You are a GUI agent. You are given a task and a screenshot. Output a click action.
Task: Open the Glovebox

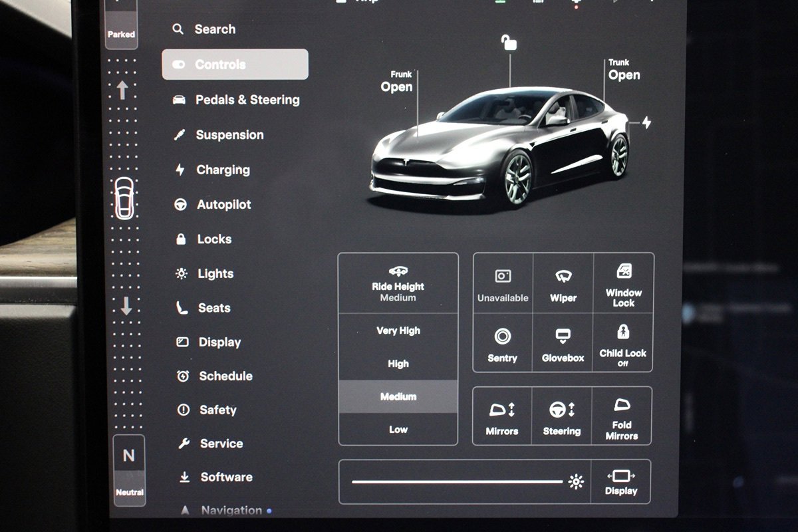[x=563, y=343]
